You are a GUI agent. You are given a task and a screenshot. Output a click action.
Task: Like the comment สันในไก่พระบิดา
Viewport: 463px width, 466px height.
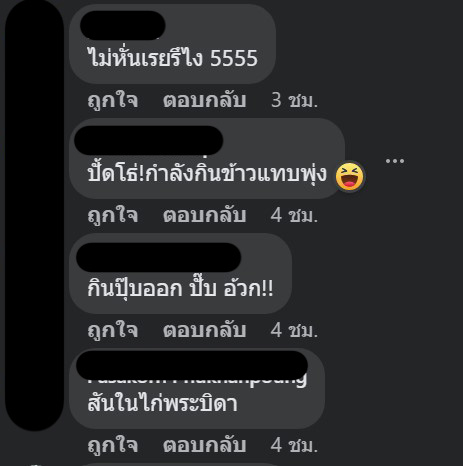(113, 445)
